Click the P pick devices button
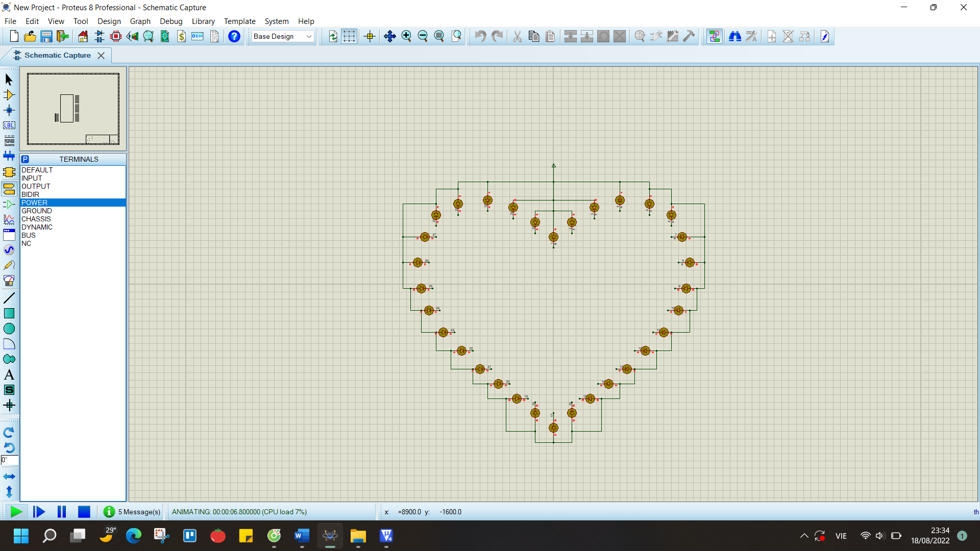Screen dimensions: 980x551 pos(25,159)
